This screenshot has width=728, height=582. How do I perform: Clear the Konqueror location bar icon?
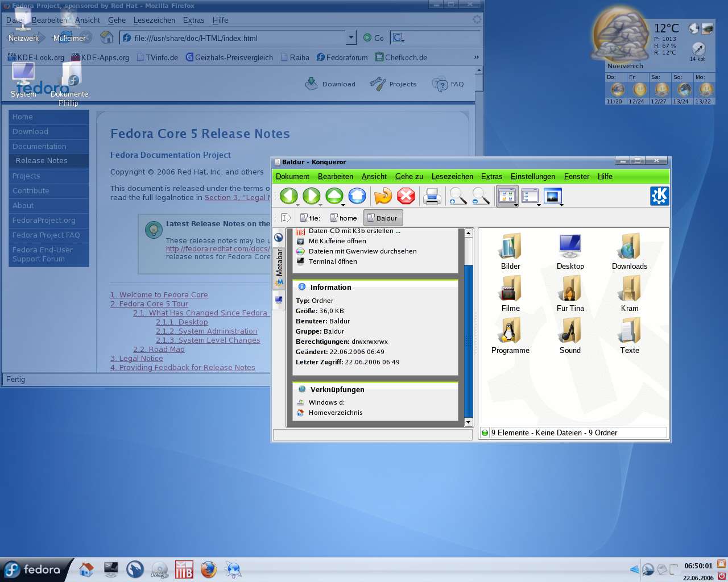(x=286, y=218)
